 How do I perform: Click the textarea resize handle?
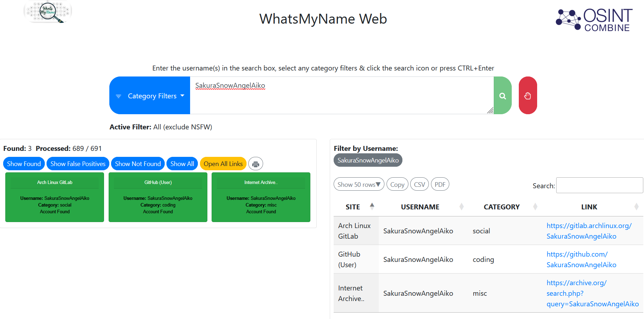490,111
